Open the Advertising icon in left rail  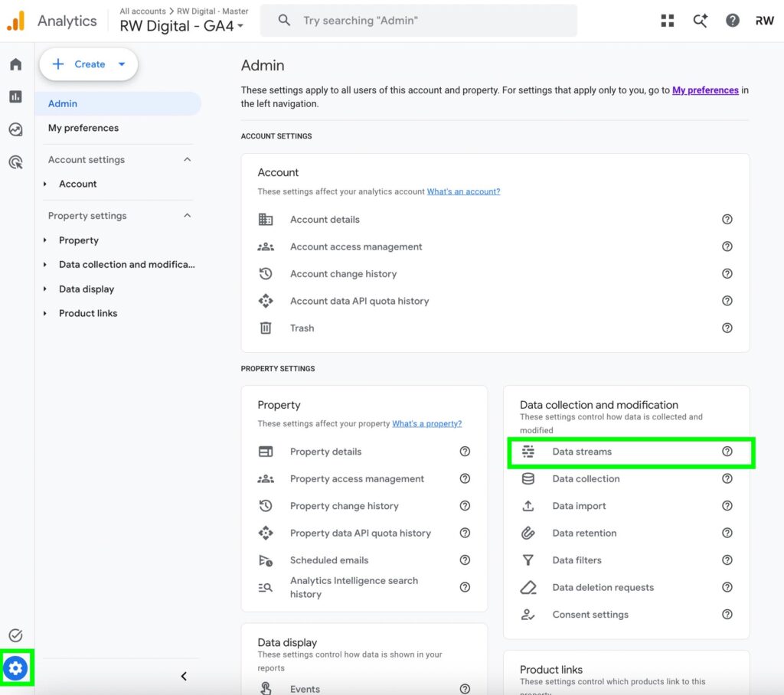point(16,162)
